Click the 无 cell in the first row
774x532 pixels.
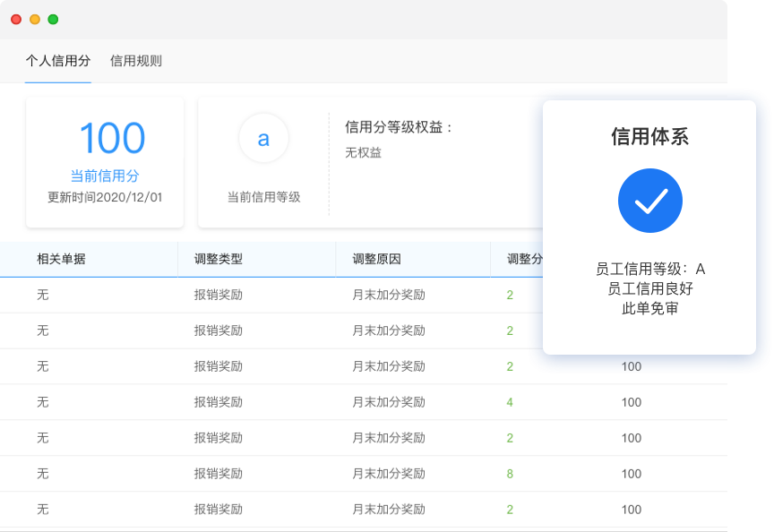[x=43, y=295]
